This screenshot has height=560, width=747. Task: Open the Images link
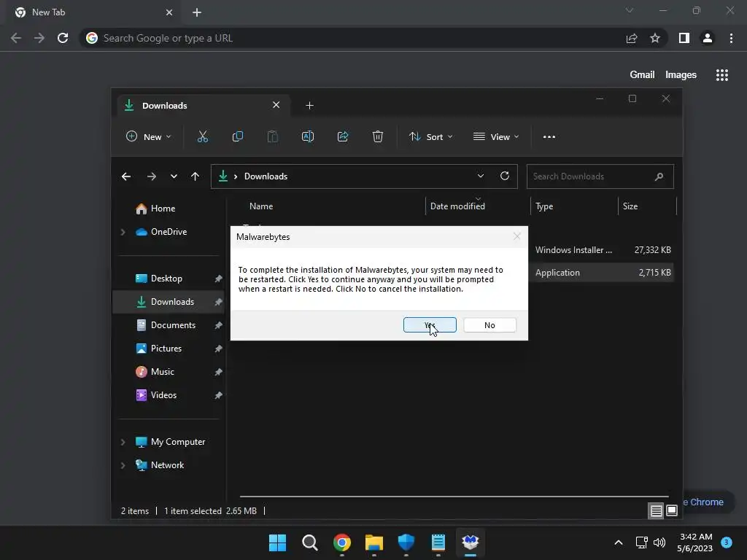(681, 75)
